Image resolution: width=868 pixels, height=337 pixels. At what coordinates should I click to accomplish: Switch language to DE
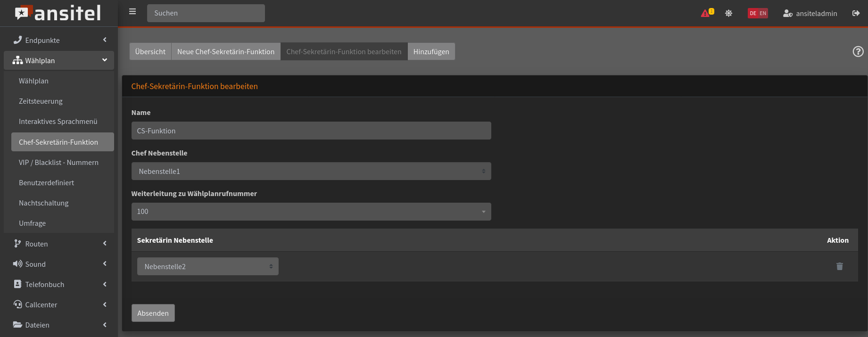tap(753, 13)
